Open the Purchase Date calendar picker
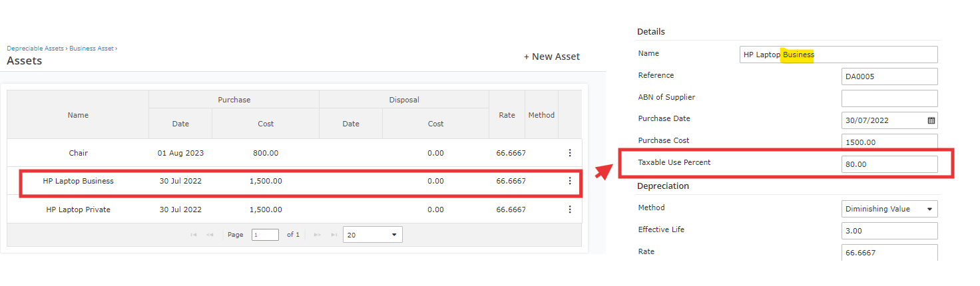This screenshot has height=286, width=980. click(931, 120)
